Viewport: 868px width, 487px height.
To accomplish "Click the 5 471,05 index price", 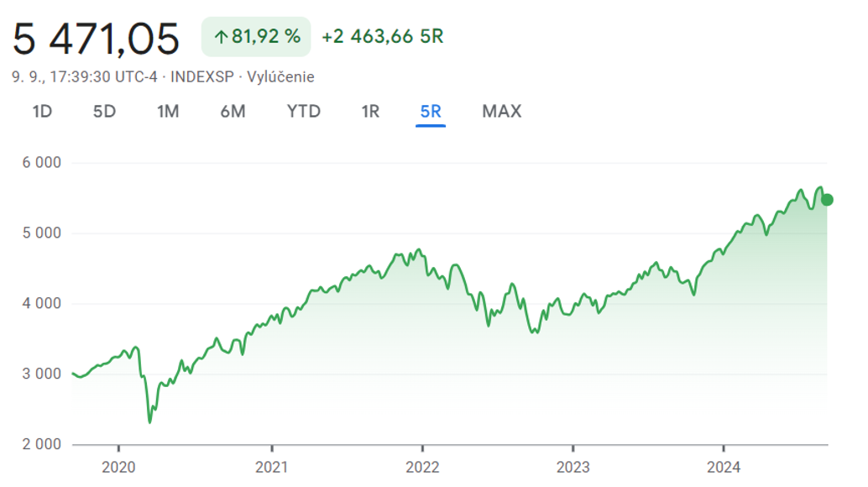I will click(x=96, y=38).
